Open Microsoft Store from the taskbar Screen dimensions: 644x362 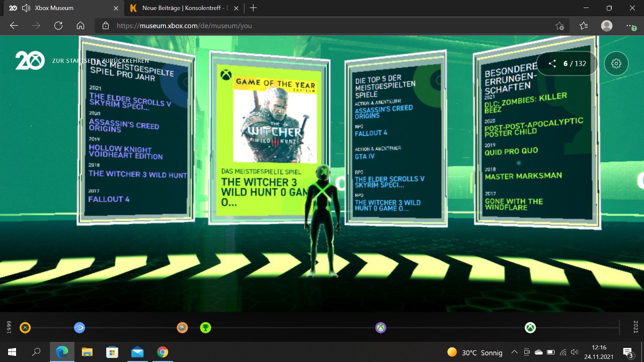[112, 352]
